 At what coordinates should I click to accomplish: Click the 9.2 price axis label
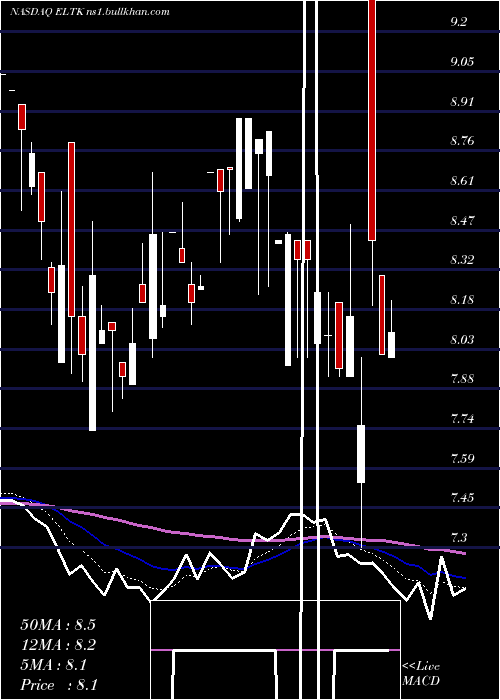(x=459, y=21)
